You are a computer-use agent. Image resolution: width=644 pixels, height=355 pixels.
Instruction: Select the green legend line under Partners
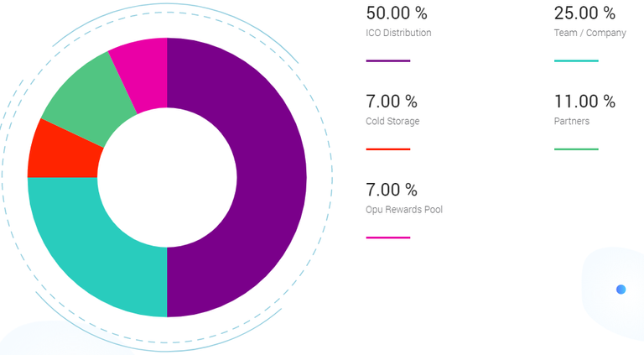click(x=576, y=149)
